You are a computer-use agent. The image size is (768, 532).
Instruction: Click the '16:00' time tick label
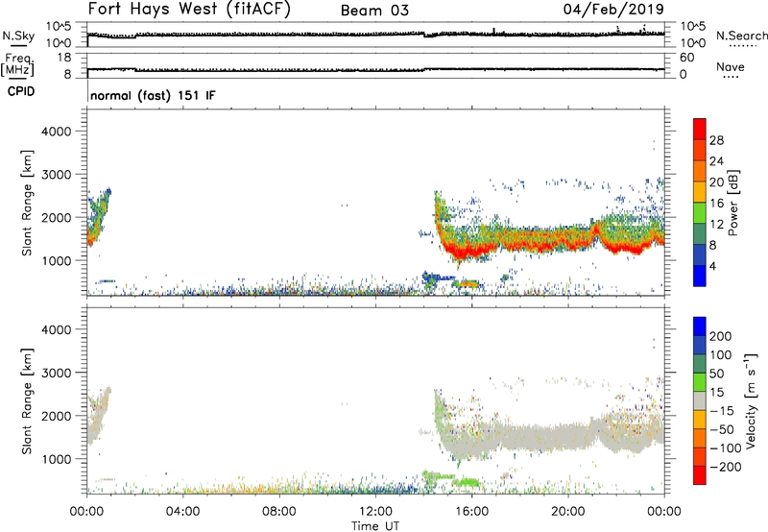tap(471, 512)
